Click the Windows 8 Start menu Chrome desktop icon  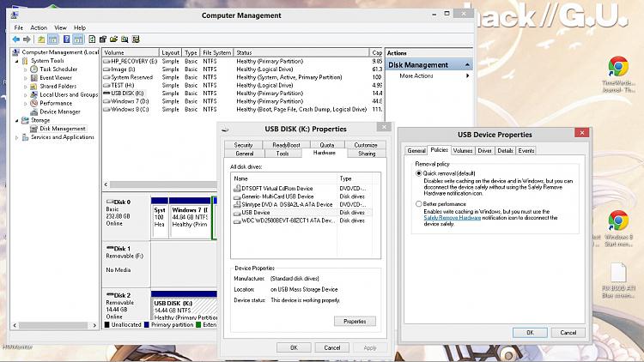coord(618,220)
